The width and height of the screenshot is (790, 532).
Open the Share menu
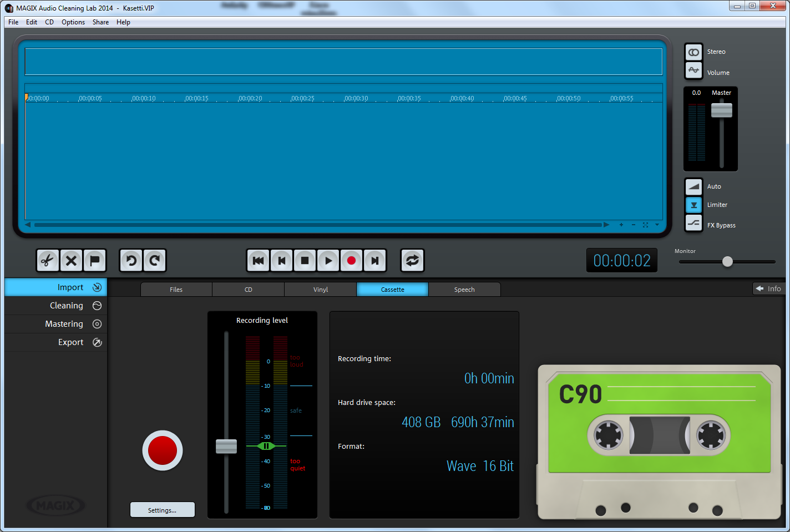click(x=100, y=22)
